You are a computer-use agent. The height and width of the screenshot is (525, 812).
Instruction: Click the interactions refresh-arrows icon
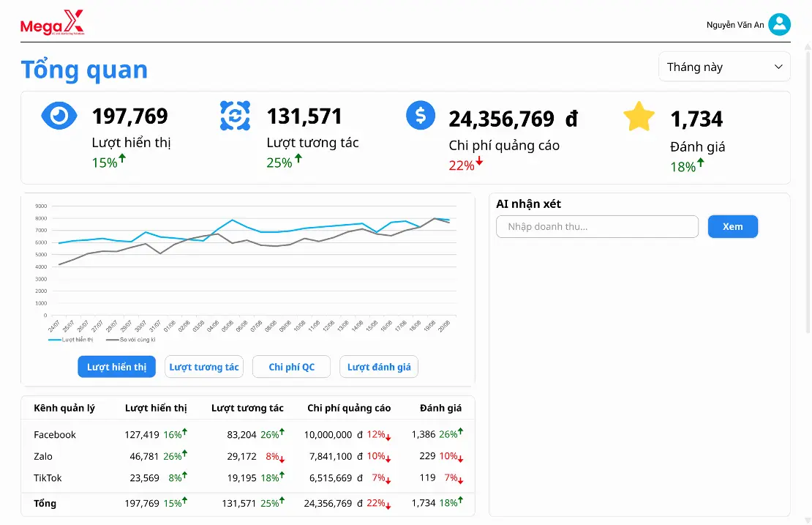[235, 116]
